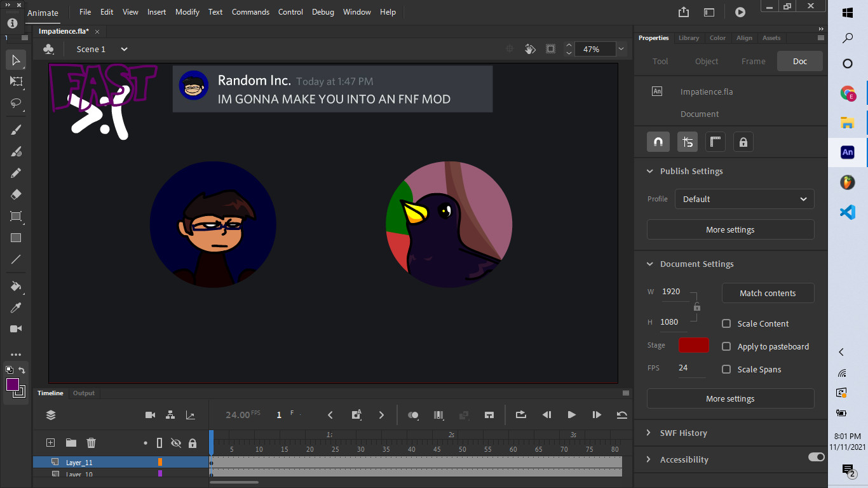Click the Camera tool in toolbar

(x=16, y=329)
